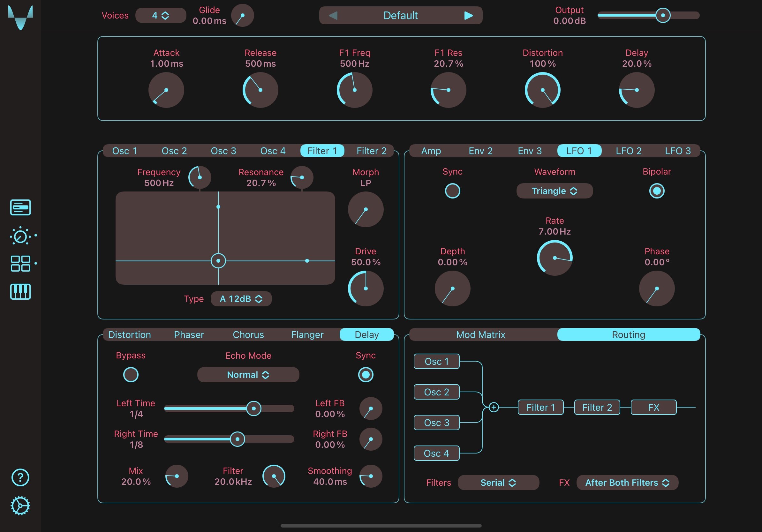Click the routing mixer plus node

click(494, 407)
